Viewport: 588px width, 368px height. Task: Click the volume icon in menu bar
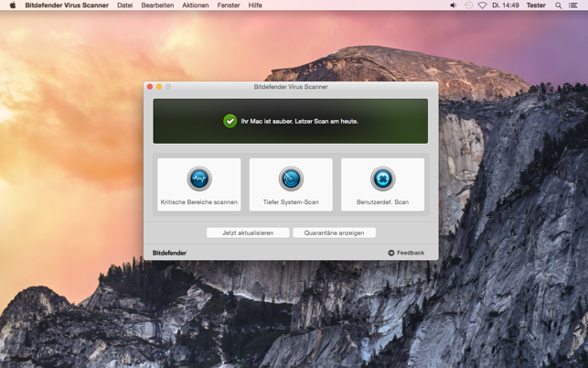point(454,5)
